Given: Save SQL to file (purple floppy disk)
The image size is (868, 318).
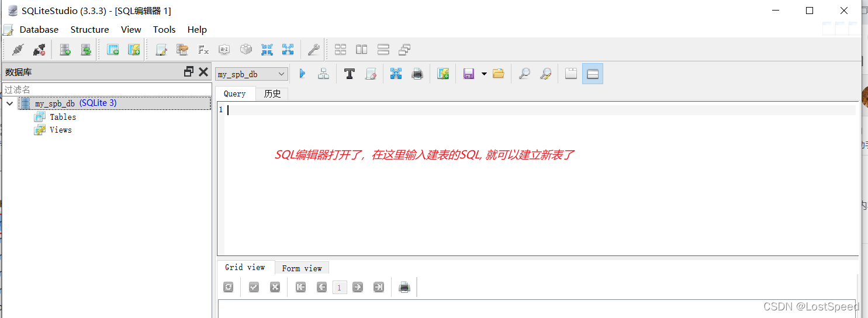Looking at the screenshot, I should tap(469, 74).
